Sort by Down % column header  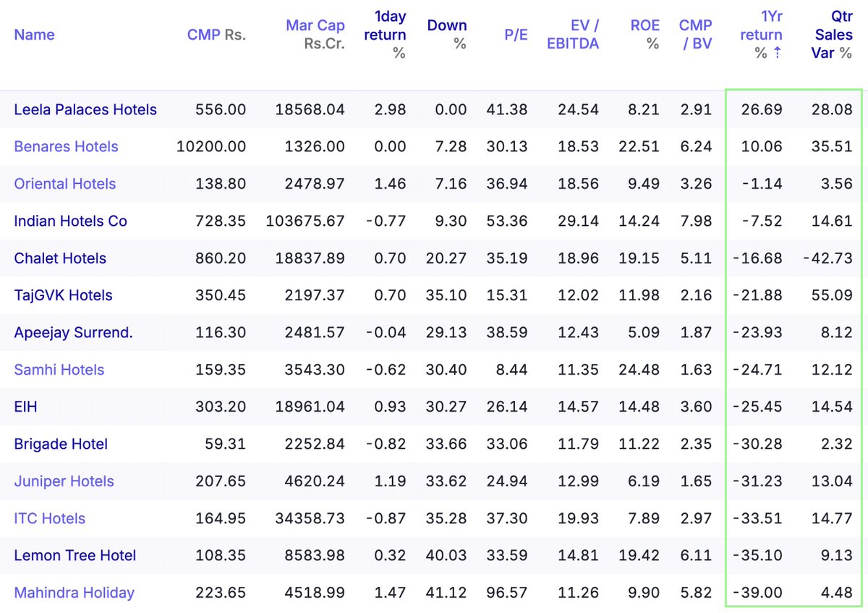point(447,35)
